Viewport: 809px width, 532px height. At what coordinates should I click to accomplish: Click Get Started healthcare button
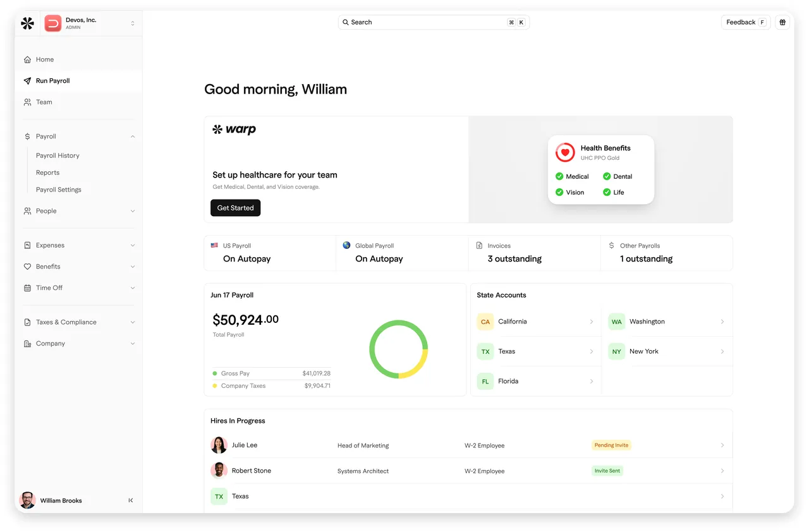[x=235, y=208]
